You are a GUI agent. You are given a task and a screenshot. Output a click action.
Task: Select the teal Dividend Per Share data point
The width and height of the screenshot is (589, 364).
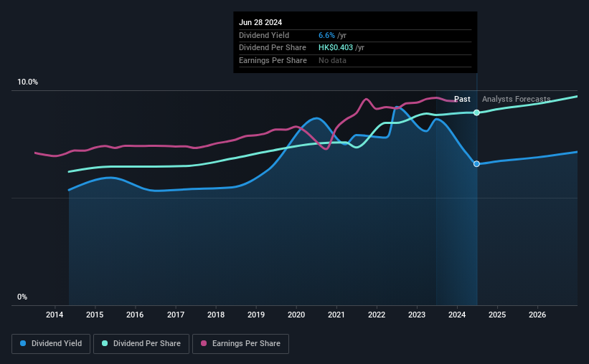coord(476,112)
